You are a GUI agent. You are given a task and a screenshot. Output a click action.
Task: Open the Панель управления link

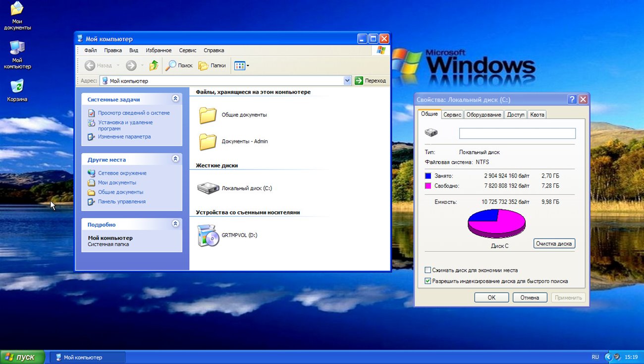(x=121, y=202)
